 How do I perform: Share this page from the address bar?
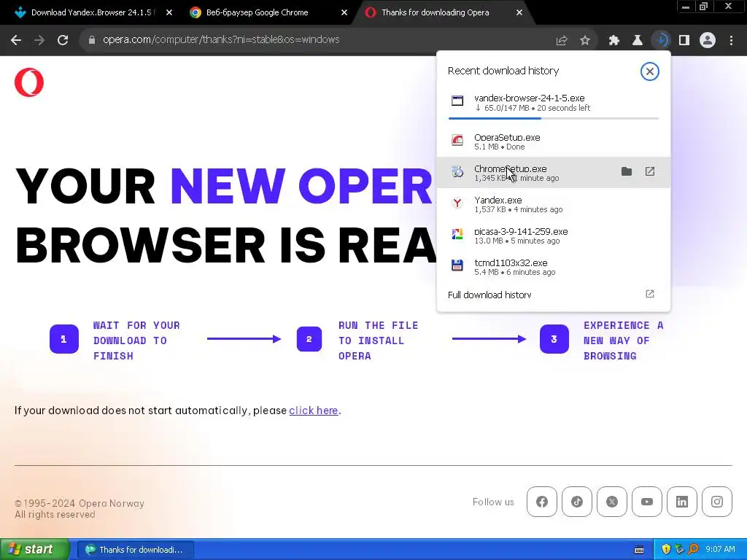coord(562,41)
